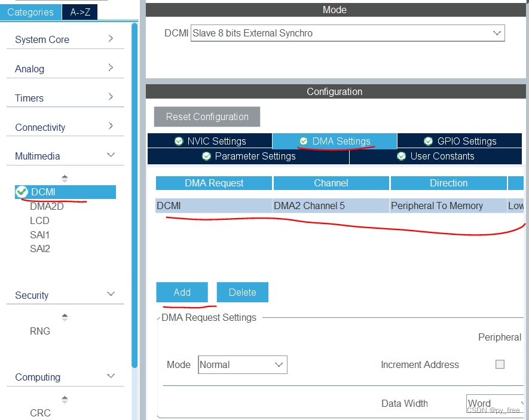This screenshot has width=529, height=420.
Task: Select CRC under Computing
Action: point(40,413)
